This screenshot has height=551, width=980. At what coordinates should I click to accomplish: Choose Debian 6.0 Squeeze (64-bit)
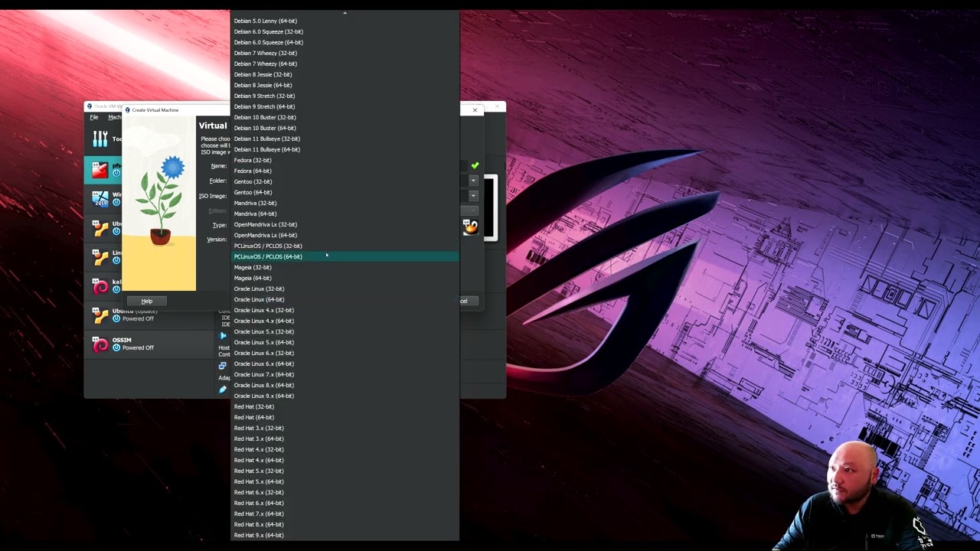point(345,42)
